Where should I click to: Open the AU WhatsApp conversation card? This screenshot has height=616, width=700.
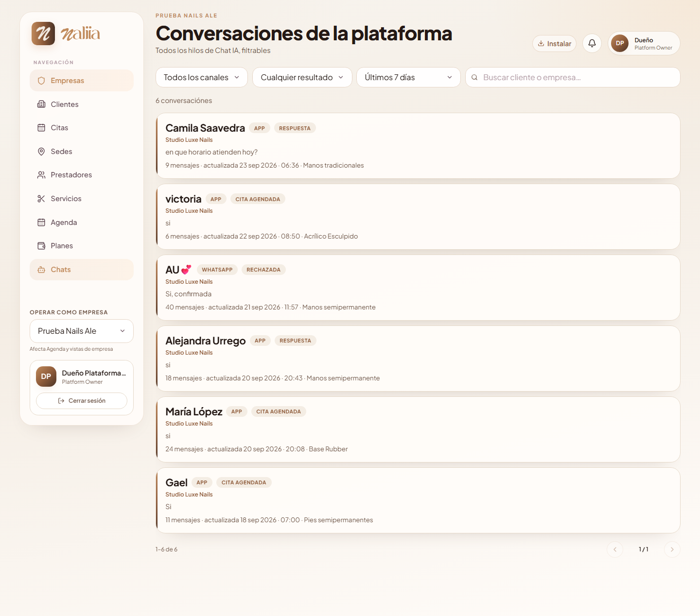point(418,288)
